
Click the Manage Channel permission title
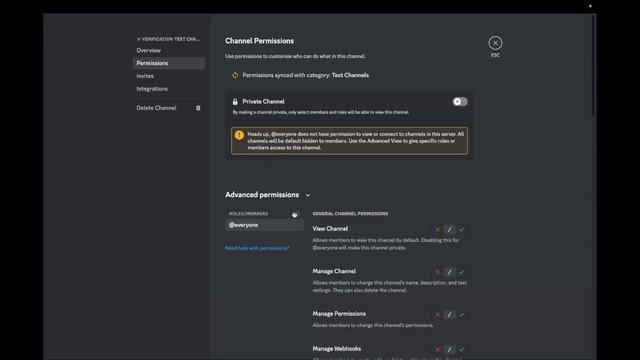(x=334, y=271)
